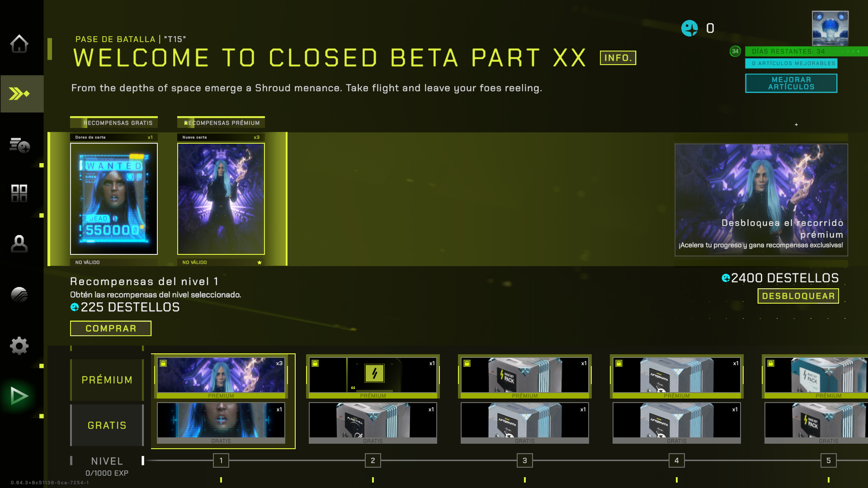Select level 3 marker on timeline
Screen dimensions: 868x488
[x=524, y=460]
